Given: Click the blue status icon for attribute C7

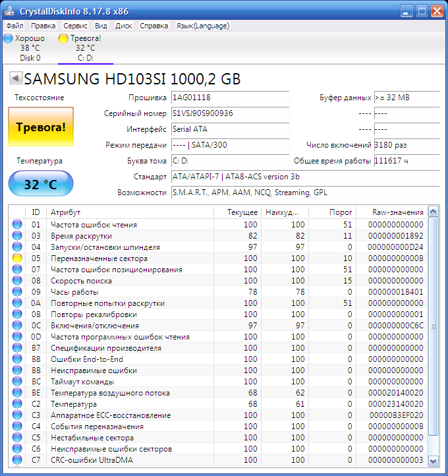Looking at the screenshot, I should click(17, 460).
